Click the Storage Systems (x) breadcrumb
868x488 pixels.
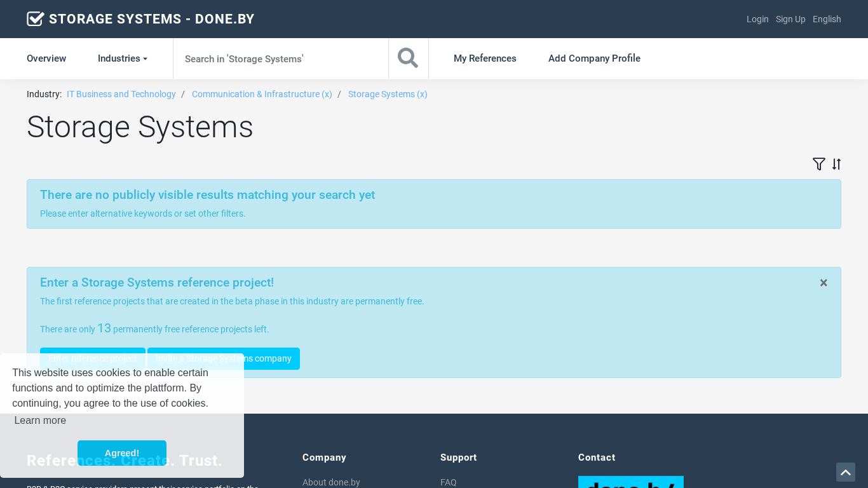click(388, 94)
